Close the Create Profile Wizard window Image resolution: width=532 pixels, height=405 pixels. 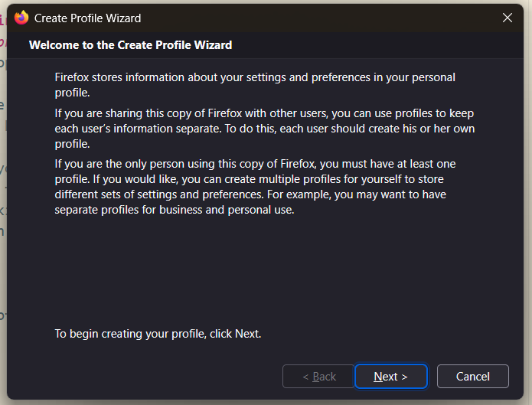click(508, 18)
